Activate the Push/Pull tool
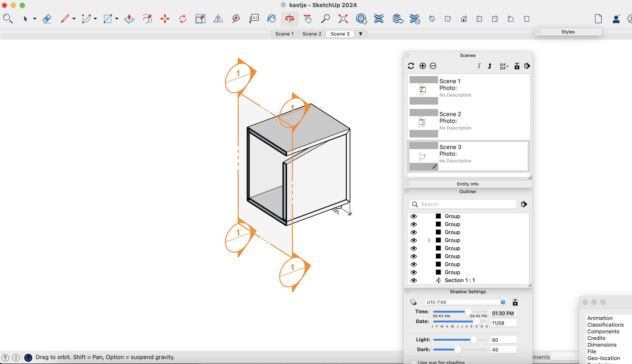Screen dimensions: 632x364 (x=129, y=19)
